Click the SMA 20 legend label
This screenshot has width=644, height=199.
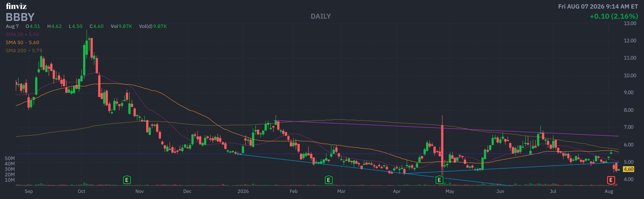[14, 34]
